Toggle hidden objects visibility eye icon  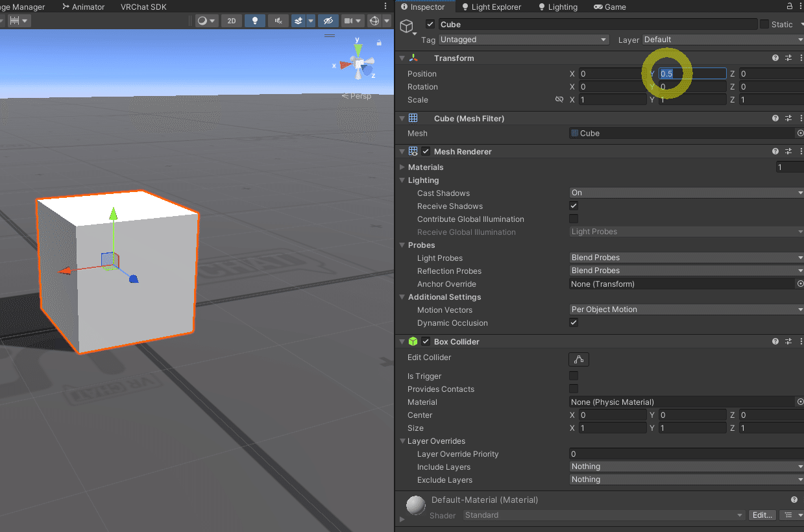tap(328, 21)
